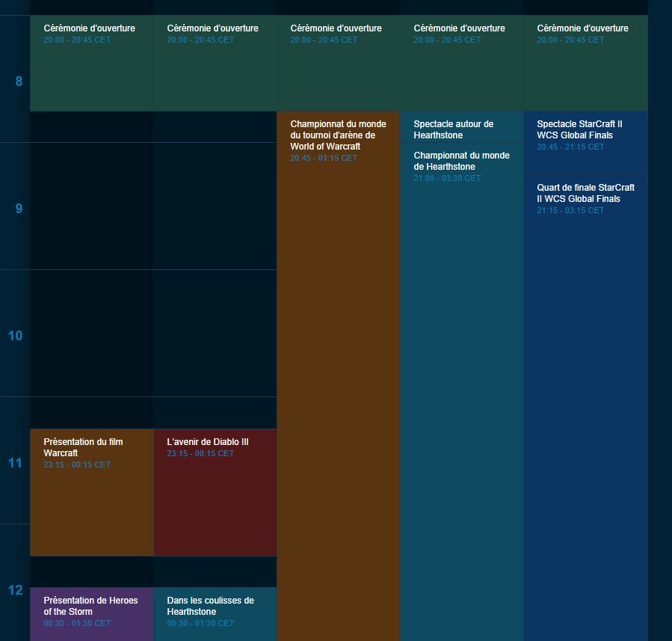Select L'avenir de Diablo III panel
The height and width of the screenshot is (641, 672).
point(215,492)
